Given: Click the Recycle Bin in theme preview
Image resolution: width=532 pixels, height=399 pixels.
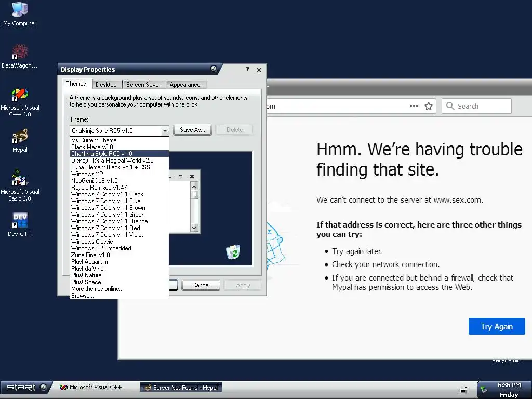Looking at the screenshot, I should [x=233, y=252].
